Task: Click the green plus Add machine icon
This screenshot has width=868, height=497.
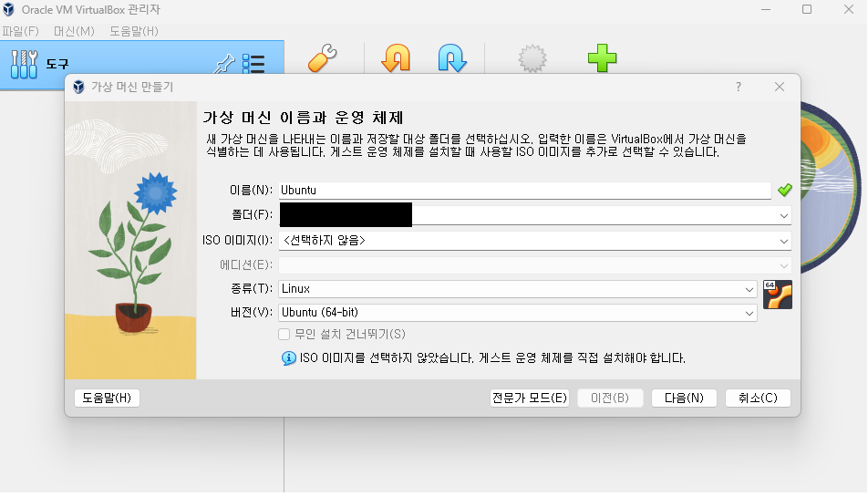Action: (602, 58)
